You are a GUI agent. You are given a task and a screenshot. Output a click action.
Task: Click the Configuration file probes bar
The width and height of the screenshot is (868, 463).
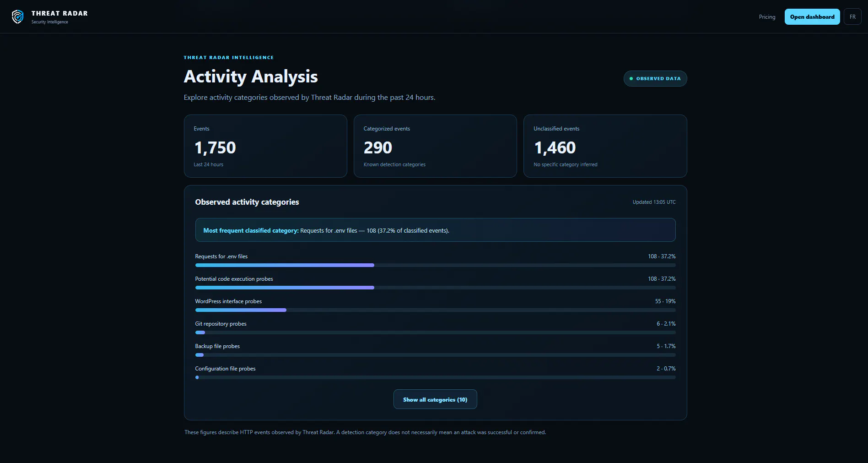click(x=435, y=377)
